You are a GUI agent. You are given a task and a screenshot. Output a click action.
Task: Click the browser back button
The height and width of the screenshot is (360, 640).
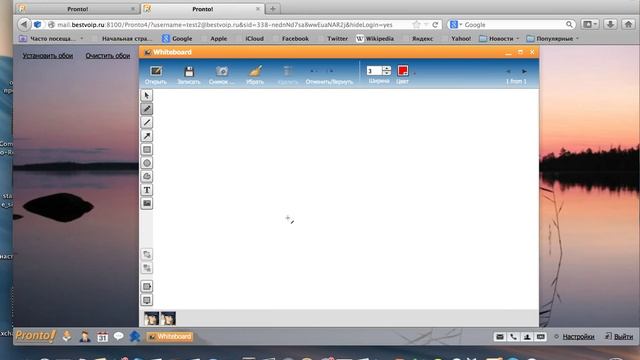(x=24, y=24)
